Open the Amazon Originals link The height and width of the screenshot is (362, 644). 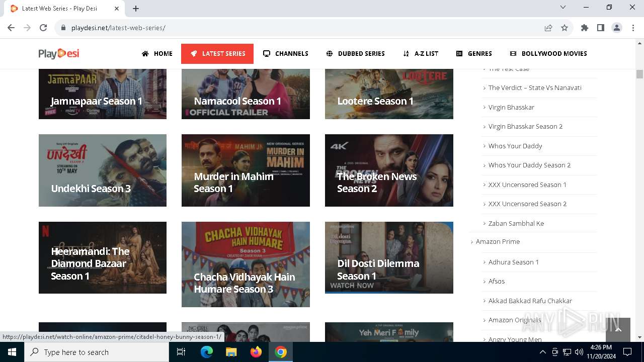pyautogui.click(x=515, y=320)
